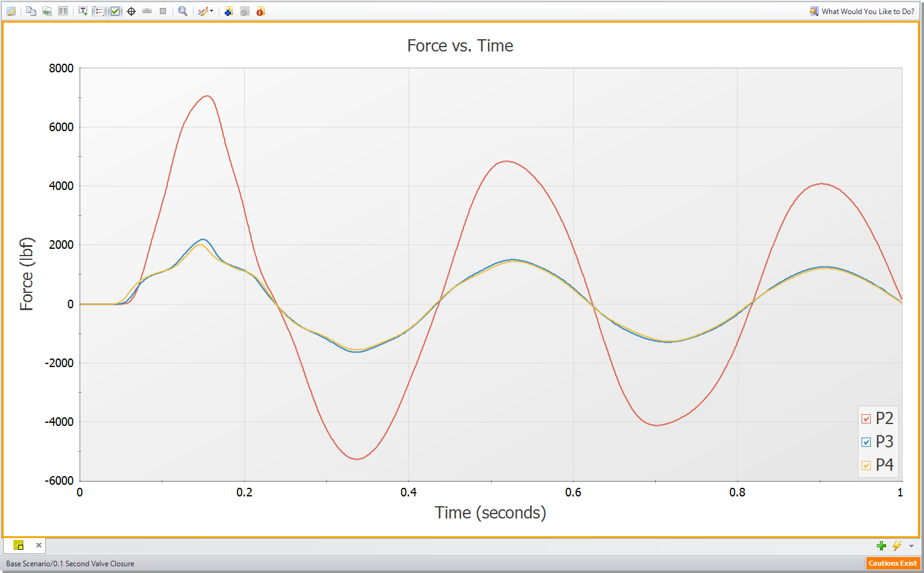Select the crosshair tool

pyautogui.click(x=131, y=10)
